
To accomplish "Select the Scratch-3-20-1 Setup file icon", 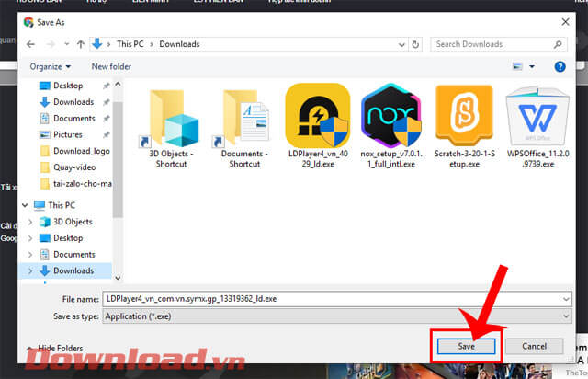I will pos(466,115).
